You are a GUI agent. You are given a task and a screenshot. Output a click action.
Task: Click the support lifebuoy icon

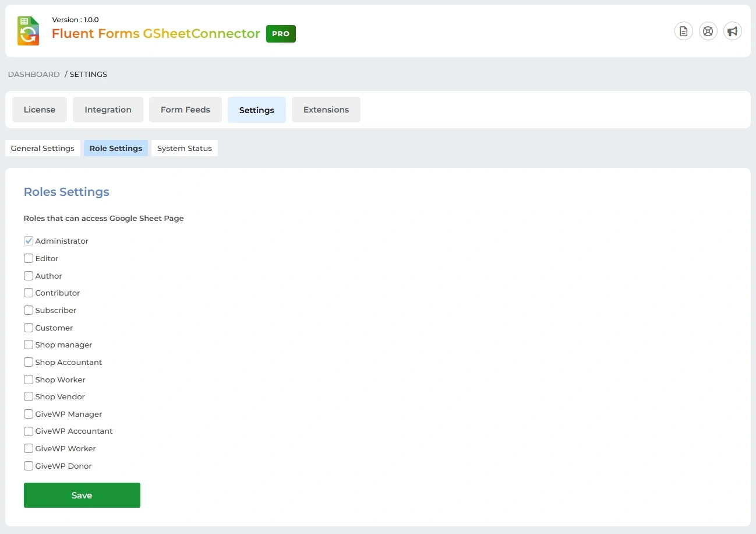(x=708, y=31)
